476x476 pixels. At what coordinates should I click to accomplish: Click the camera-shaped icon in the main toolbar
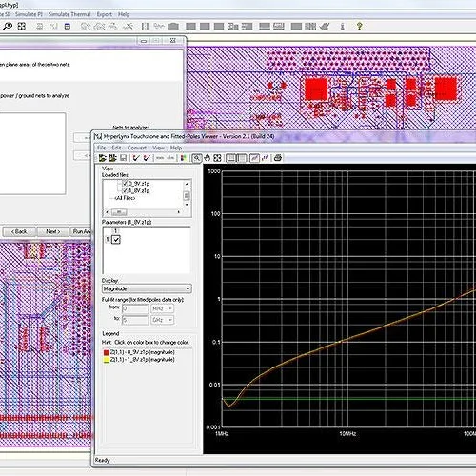[173, 26]
